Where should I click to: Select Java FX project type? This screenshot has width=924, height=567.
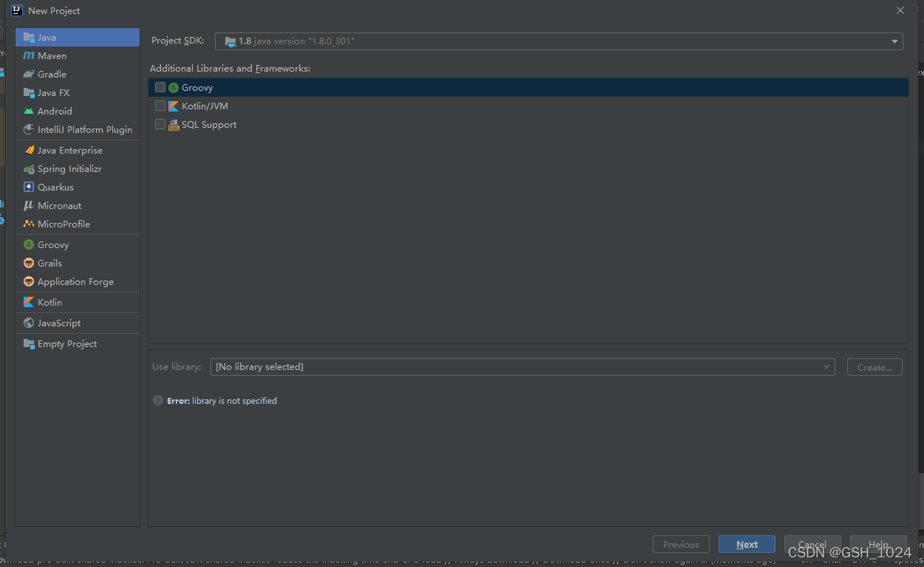(x=78, y=92)
